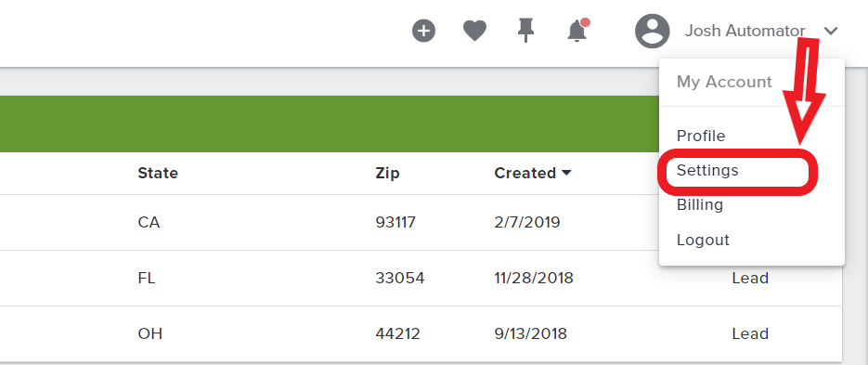The height and width of the screenshot is (365, 868).
Task: Select Profile from account menu
Action: click(700, 136)
